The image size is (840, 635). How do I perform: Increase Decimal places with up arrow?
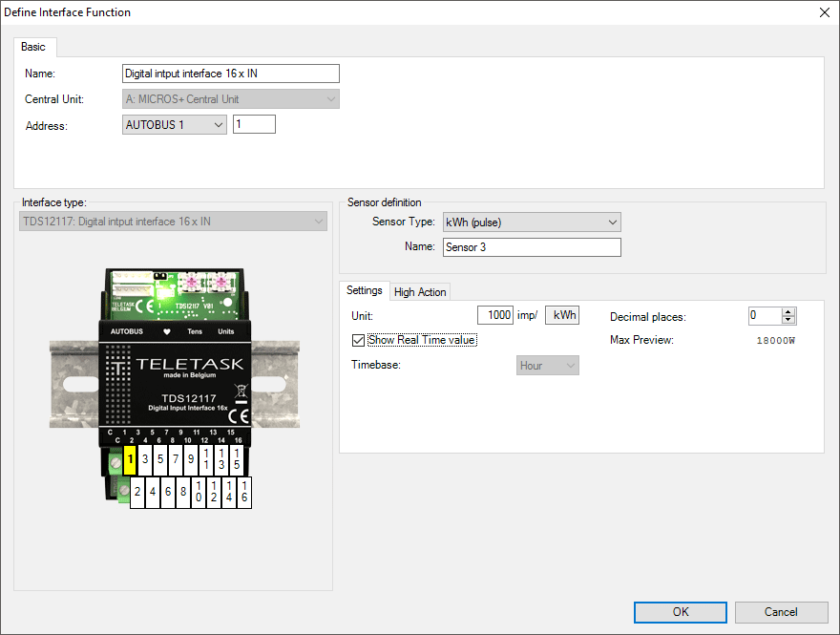point(787,311)
